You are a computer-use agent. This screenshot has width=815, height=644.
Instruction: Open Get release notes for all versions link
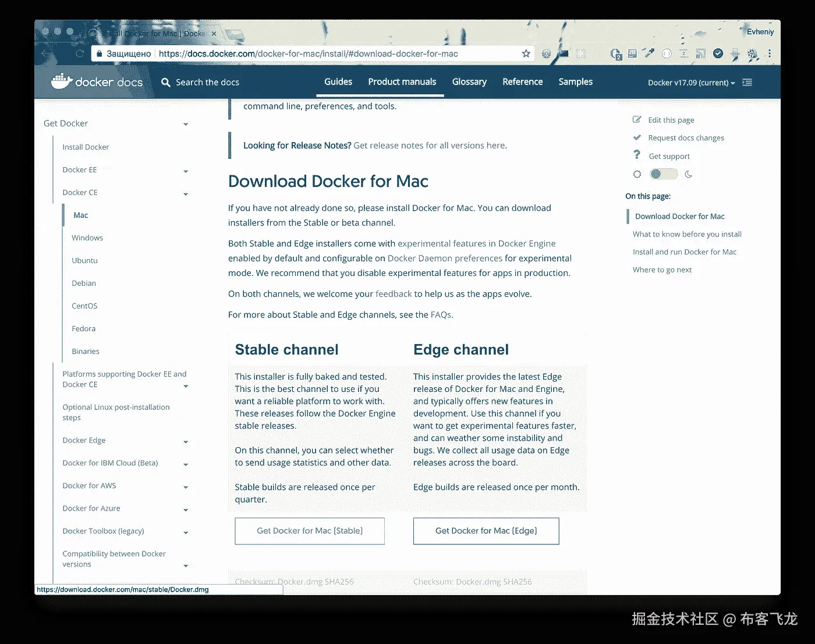click(430, 146)
